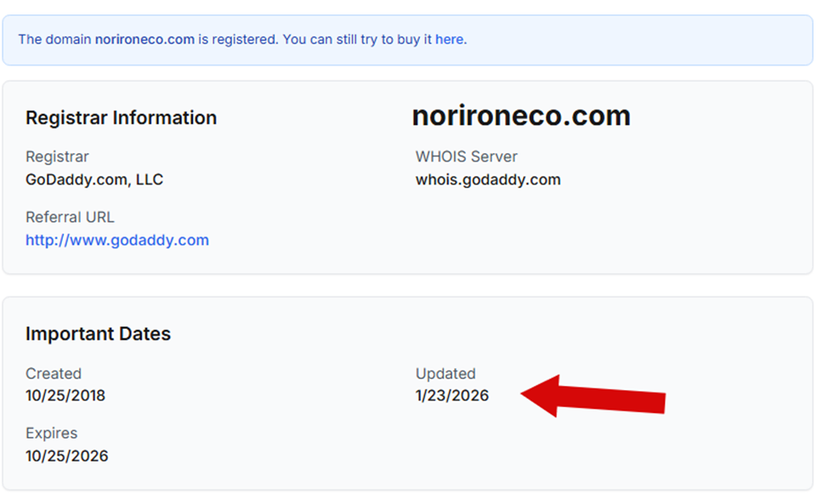
Task: Click the bolded norironeco.com in the banner
Action: pyautogui.click(x=145, y=39)
